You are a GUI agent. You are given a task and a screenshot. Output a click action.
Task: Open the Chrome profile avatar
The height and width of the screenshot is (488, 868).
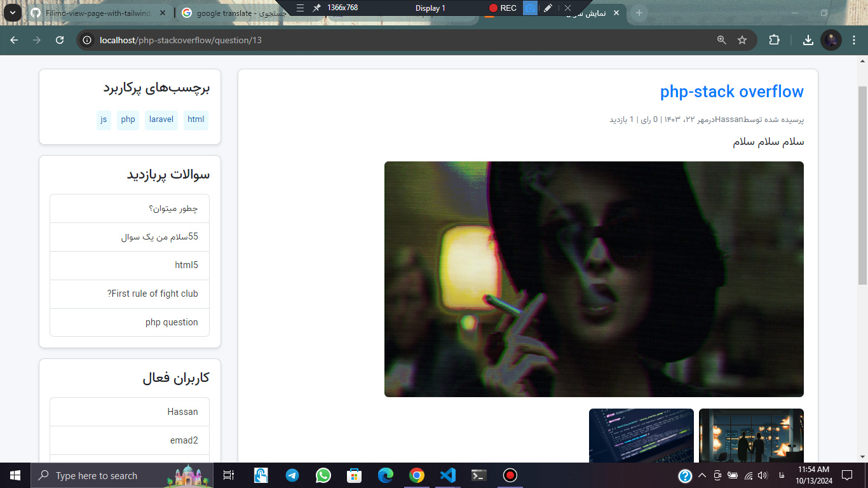831,40
